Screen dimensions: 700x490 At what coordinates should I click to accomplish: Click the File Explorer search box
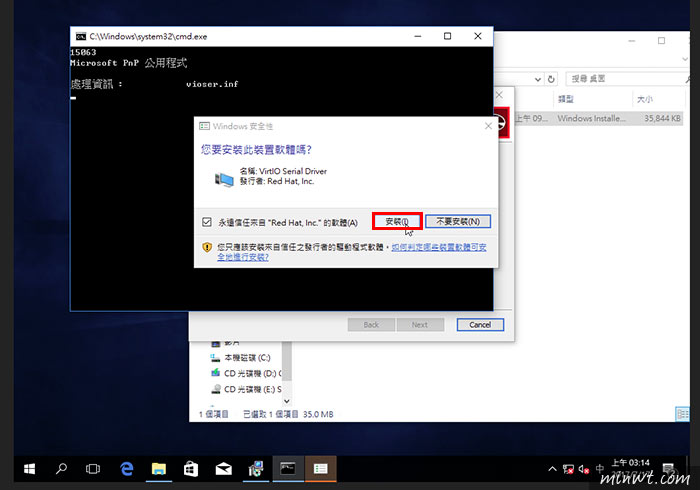[627, 79]
